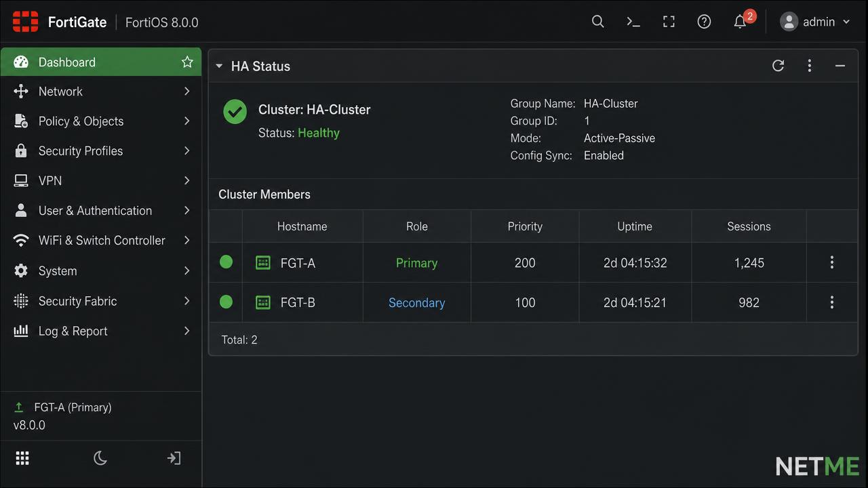Click the Secondary role cell
The width and height of the screenshot is (868, 488).
pyautogui.click(x=417, y=303)
